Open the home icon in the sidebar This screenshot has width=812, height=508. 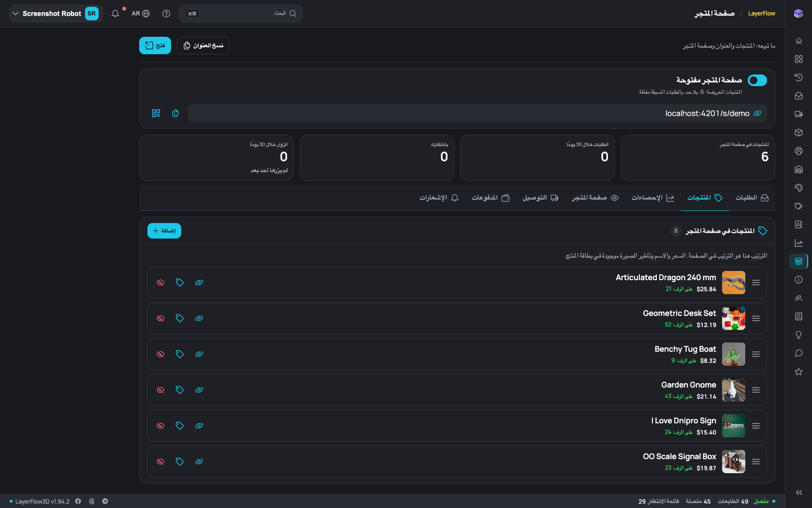point(798,41)
